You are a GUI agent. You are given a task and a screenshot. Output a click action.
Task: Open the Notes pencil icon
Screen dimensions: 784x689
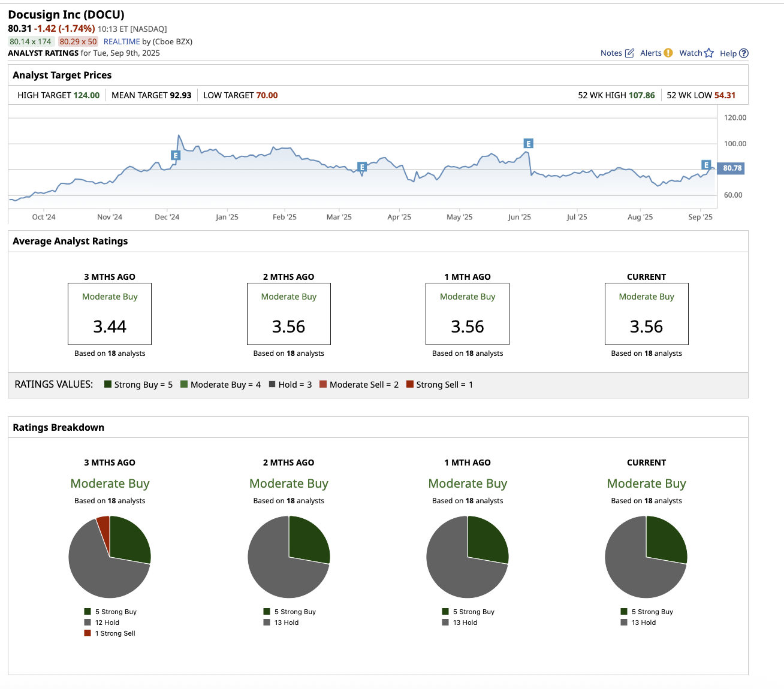point(629,53)
